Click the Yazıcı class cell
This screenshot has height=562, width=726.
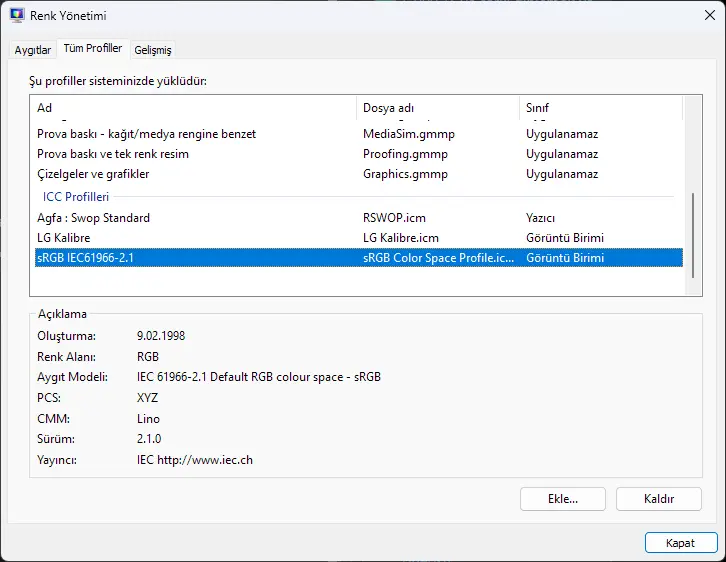[x=540, y=218]
